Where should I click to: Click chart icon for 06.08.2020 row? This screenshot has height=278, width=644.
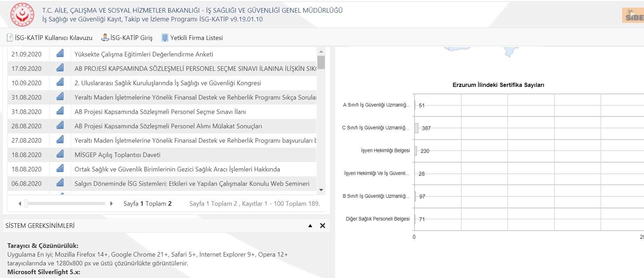click(x=60, y=183)
